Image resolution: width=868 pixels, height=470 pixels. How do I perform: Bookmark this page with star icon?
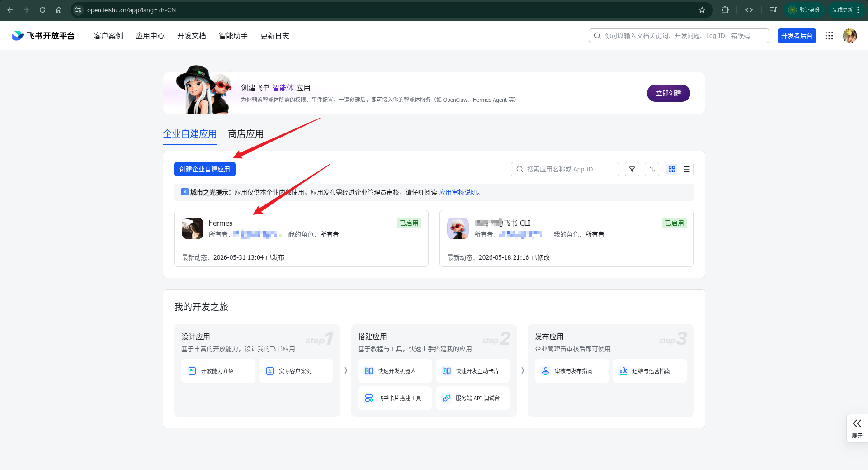(702, 10)
